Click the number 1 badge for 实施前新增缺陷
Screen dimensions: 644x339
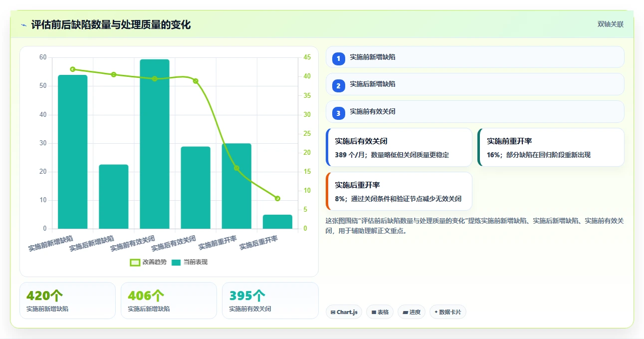[x=338, y=58]
